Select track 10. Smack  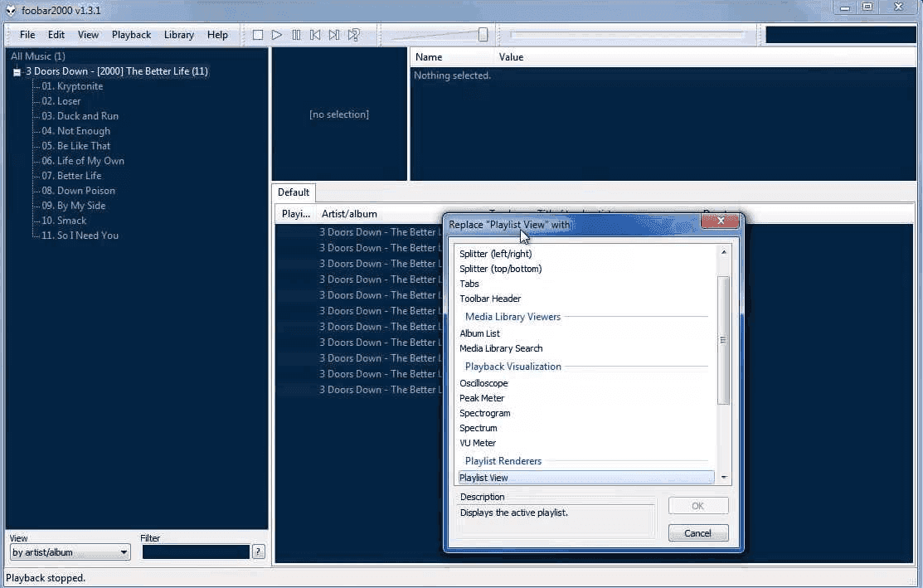(x=64, y=221)
